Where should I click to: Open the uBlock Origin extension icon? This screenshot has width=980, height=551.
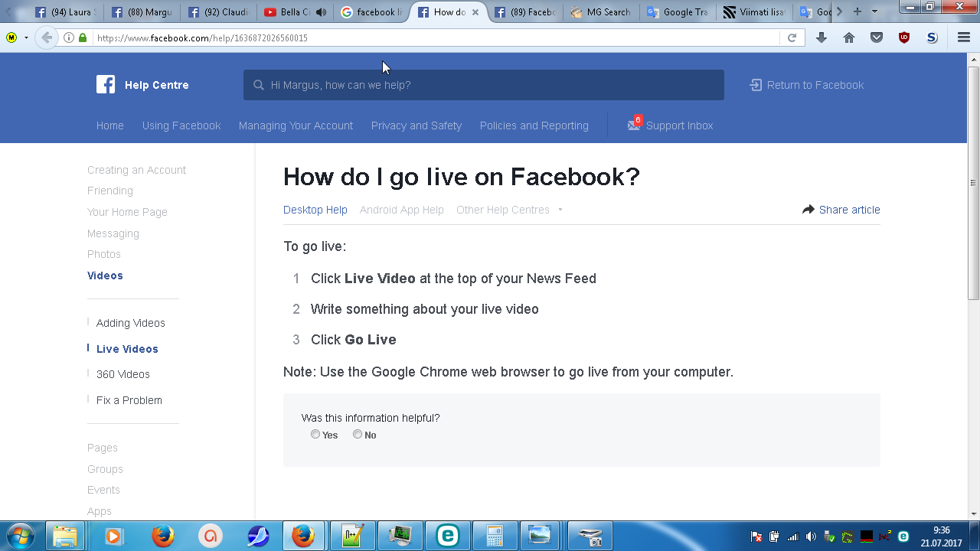coord(904,37)
